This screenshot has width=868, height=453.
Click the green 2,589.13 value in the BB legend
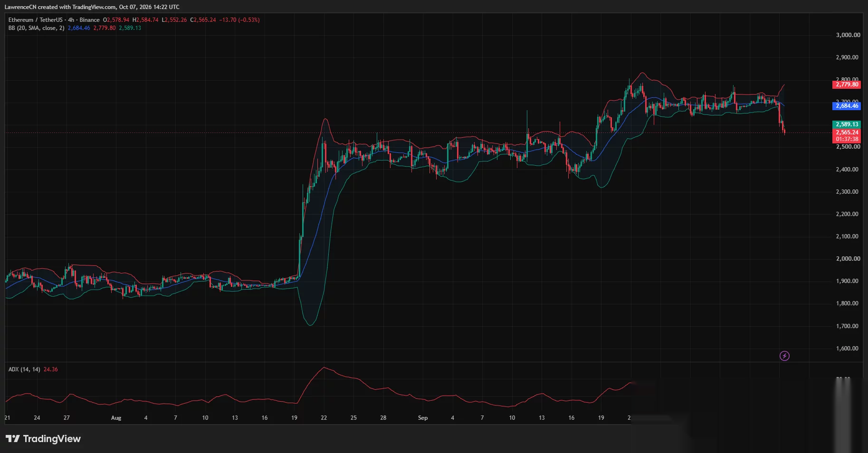tap(130, 28)
